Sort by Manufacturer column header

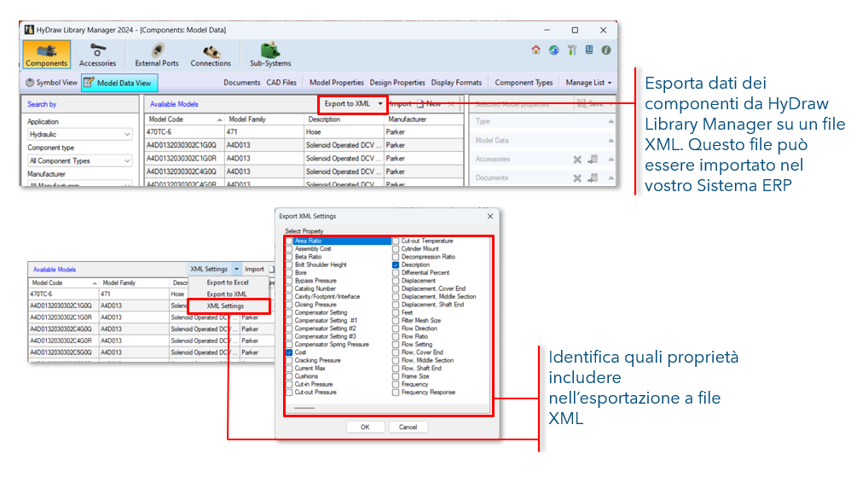tap(424, 119)
